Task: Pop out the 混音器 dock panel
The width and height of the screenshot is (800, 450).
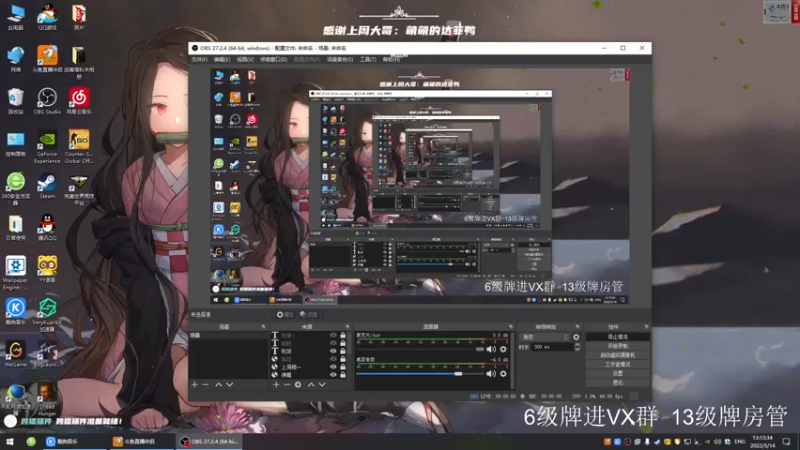Action: [x=510, y=327]
